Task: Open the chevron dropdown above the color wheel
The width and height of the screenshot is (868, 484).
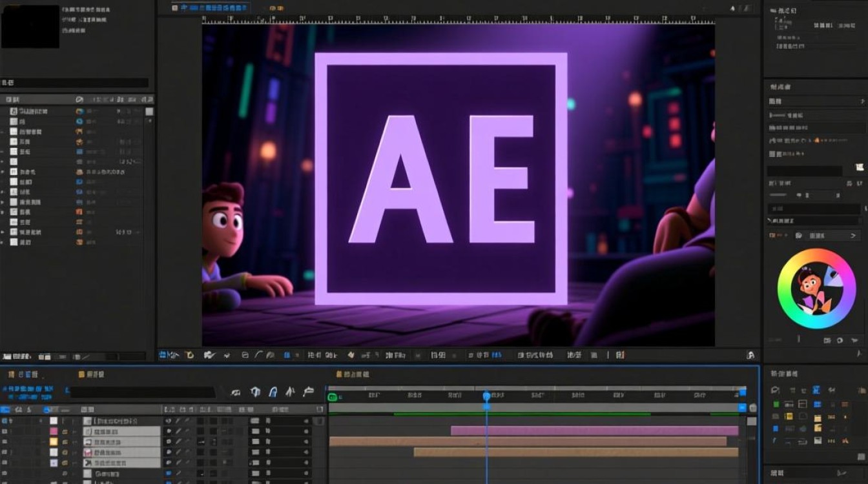Action: click(853, 236)
